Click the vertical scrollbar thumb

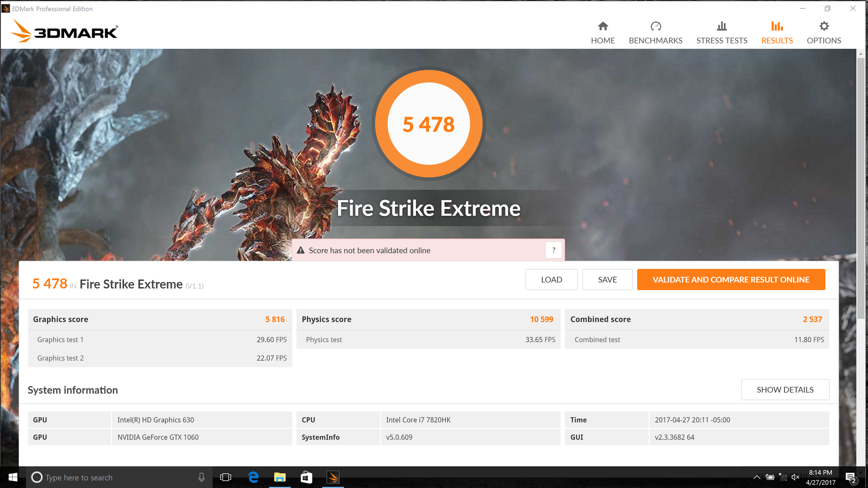(860, 188)
